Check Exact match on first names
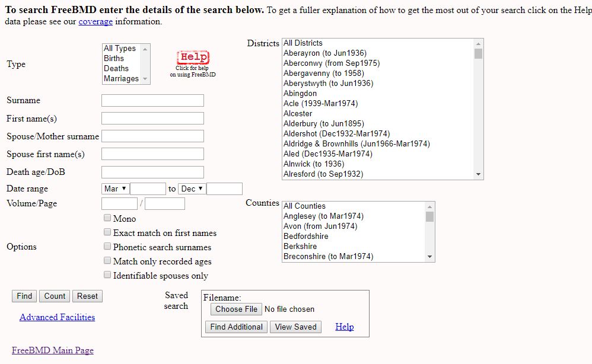 coord(107,232)
